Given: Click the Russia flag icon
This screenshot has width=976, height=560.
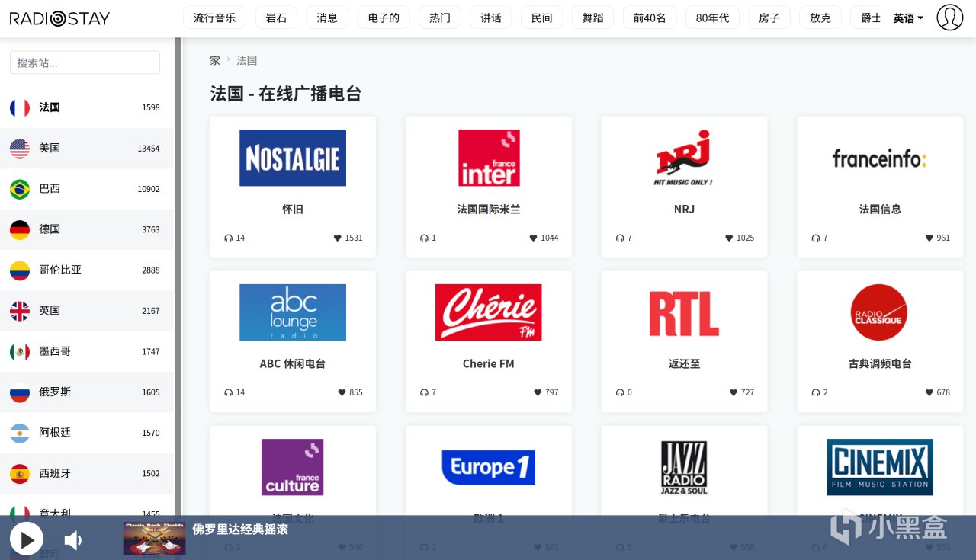Looking at the screenshot, I should pyautogui.click(x=20, y=392).
